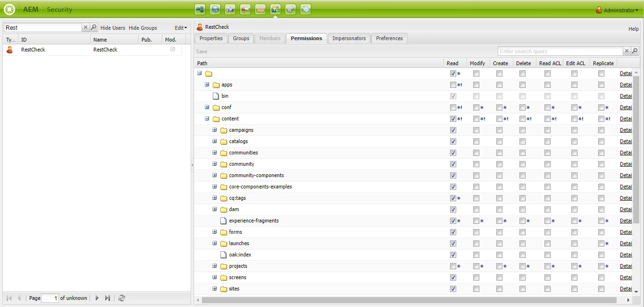The width and height of the screenshot is (644, 307).
Task: Toggle Read permission for campaigns
Action: pos(453,130)
